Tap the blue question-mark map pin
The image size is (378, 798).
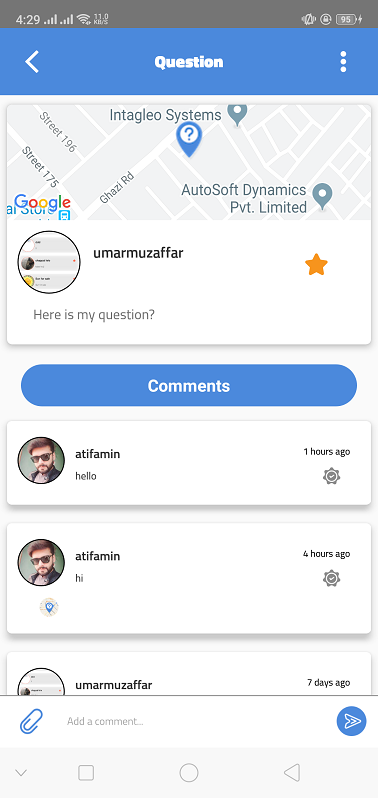(189, 139)
